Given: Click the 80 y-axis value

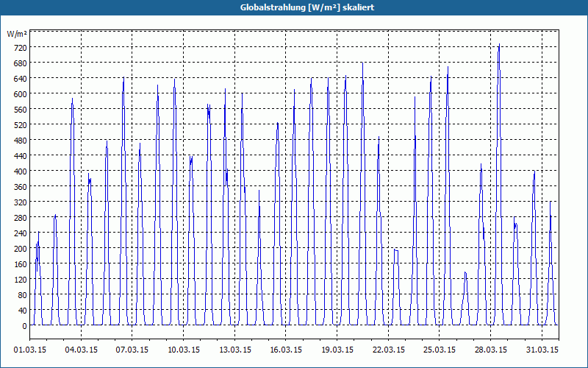Looking at the screenshot, I should click(x=23, y=295).
